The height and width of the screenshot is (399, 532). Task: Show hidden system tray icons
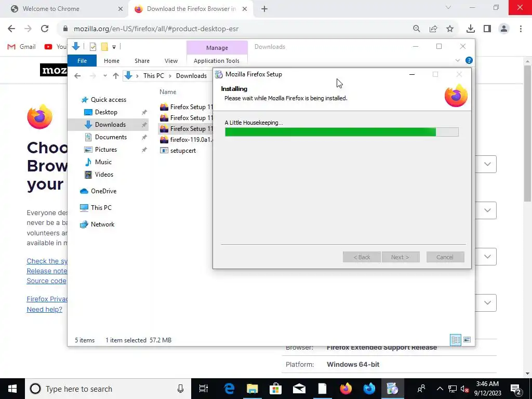tap(440, 389)
